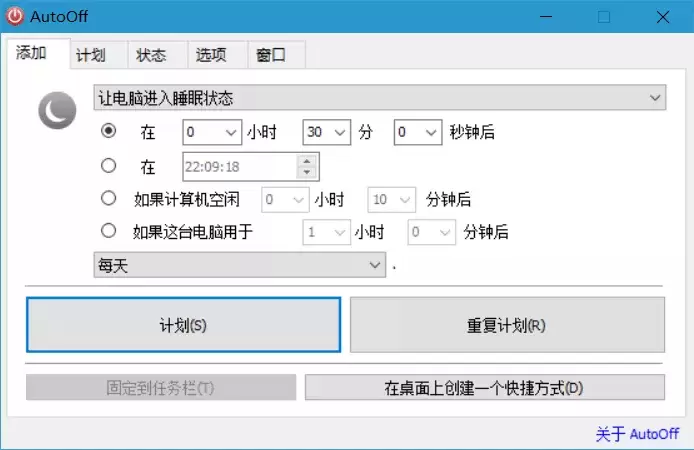The height and width of the screenshot is (450, 694).
Task: Select the 如果计算机空闲 radio option
Action: pyautogui.click(x=108, y=198)
